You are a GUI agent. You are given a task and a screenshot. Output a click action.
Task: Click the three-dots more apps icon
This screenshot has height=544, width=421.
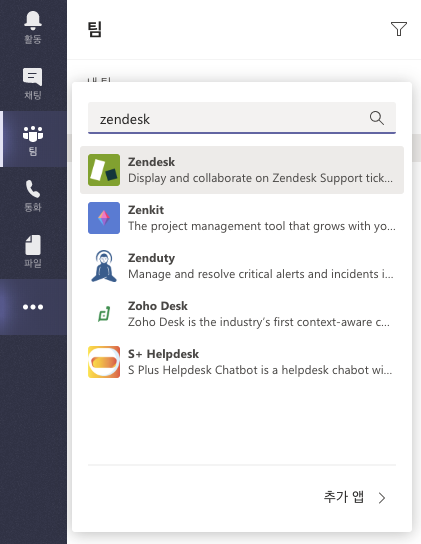33,307
